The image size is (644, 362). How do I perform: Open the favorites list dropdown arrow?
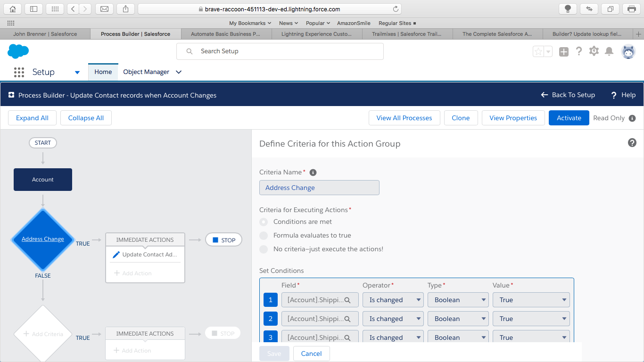(x=548, y=52)
